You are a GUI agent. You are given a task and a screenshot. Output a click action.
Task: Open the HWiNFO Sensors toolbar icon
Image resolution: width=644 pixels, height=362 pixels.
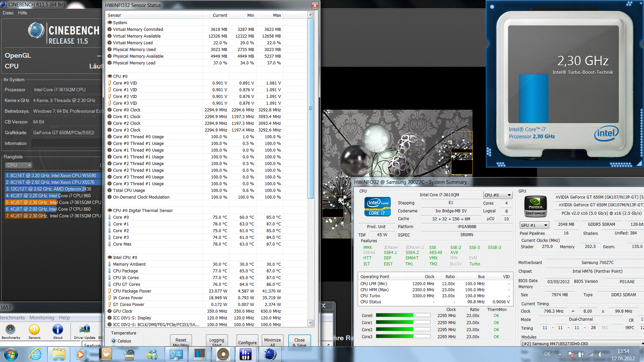pos(34,331)
